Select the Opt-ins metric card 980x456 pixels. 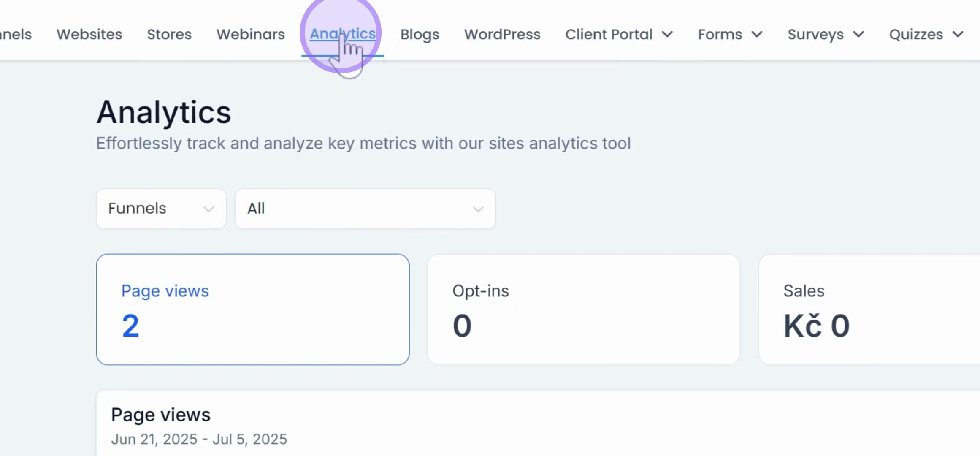[584, 309]
